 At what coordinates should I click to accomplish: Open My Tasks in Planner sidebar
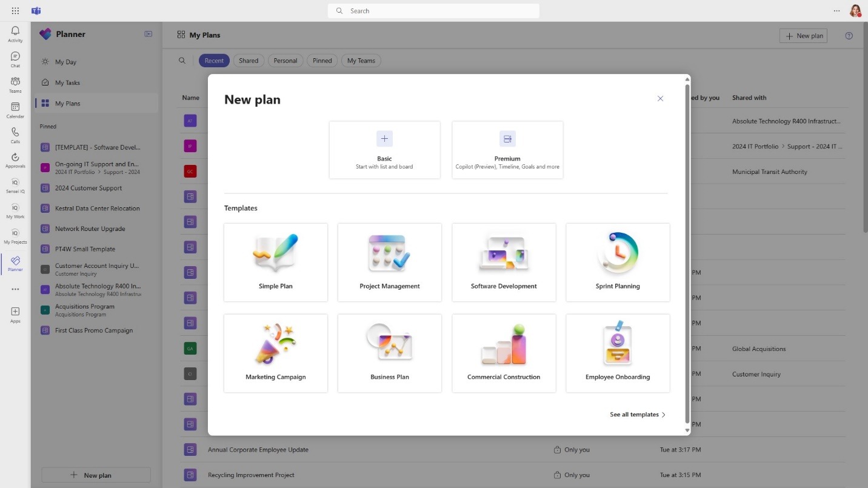96,82
